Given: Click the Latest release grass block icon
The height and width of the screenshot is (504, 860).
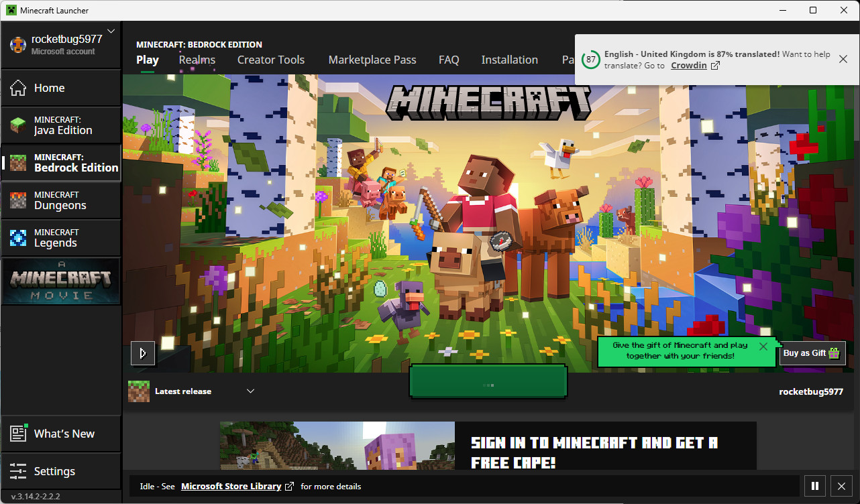Looking at the screenshot, I should 139,391.
